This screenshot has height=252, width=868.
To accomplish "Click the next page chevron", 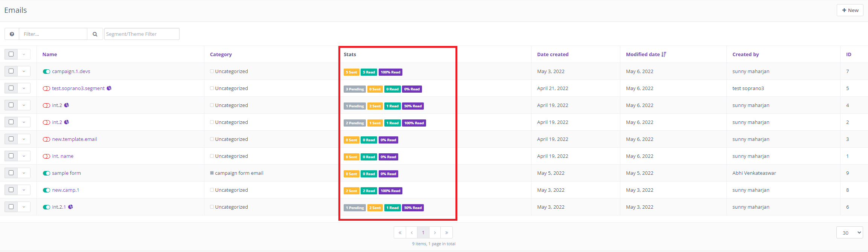I will click(435, 232).
